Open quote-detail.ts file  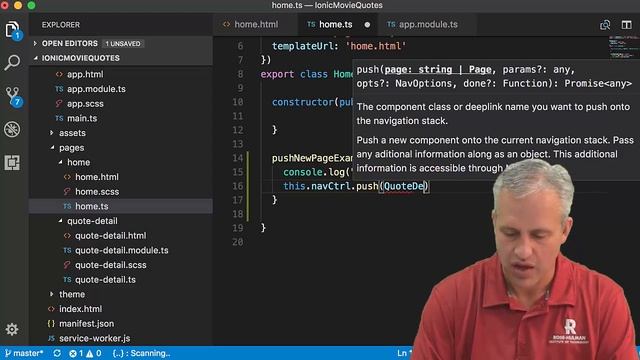point(105,280)
